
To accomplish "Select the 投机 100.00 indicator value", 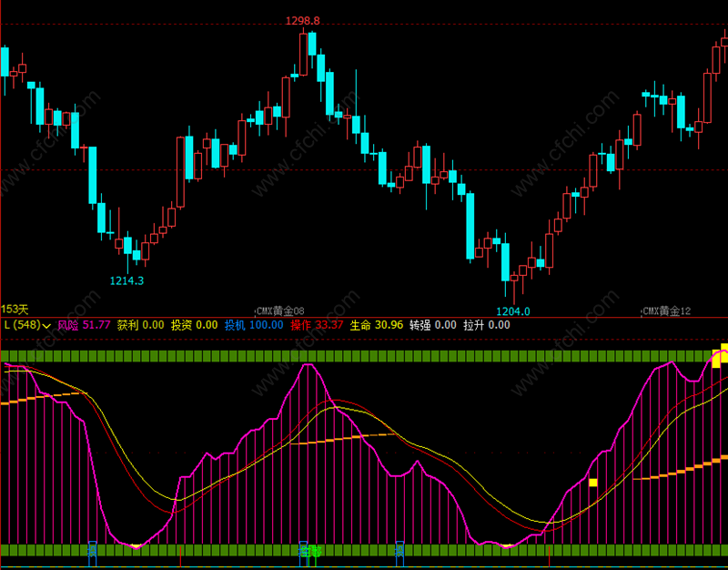I will coord(254,325).
